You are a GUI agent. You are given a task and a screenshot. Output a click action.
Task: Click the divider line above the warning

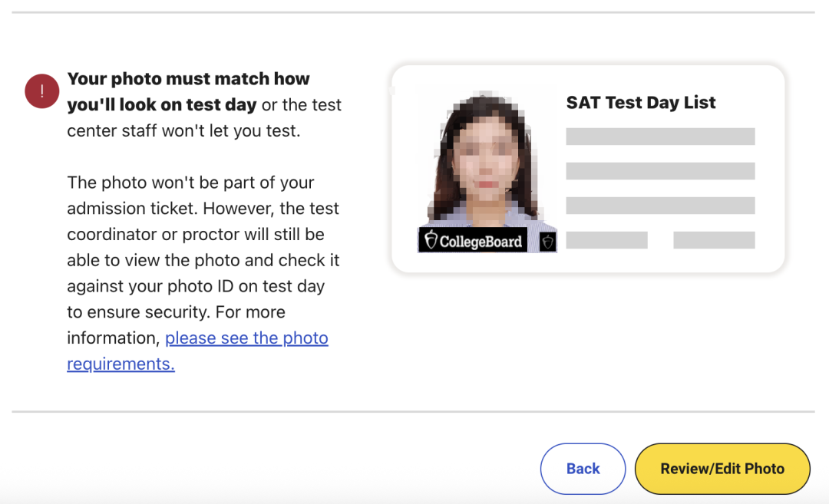click(x=413, y=12)
